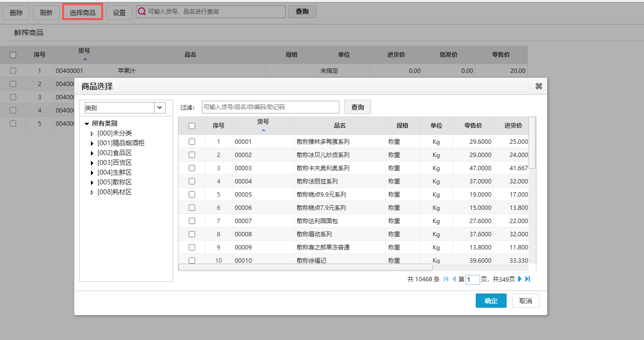Screen dimensions: 644x340
Task: Toggle the select-all checkbox in dialog header
Action: click(192, 126)
